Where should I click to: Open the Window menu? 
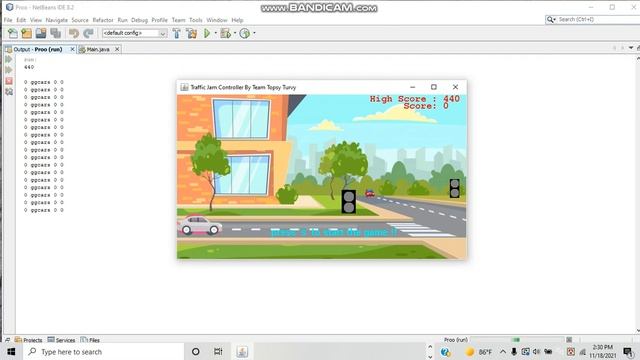[x=217, y=20]
